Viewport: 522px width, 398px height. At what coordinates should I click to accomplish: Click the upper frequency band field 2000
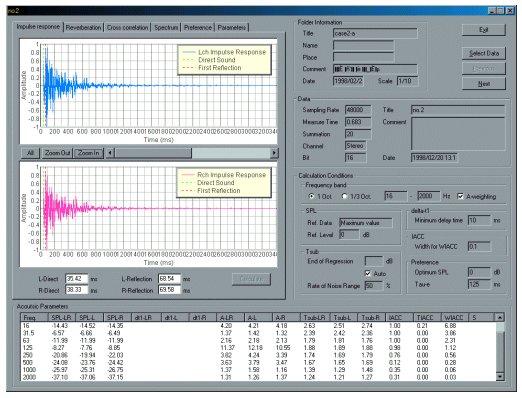(x=428, y=196)
